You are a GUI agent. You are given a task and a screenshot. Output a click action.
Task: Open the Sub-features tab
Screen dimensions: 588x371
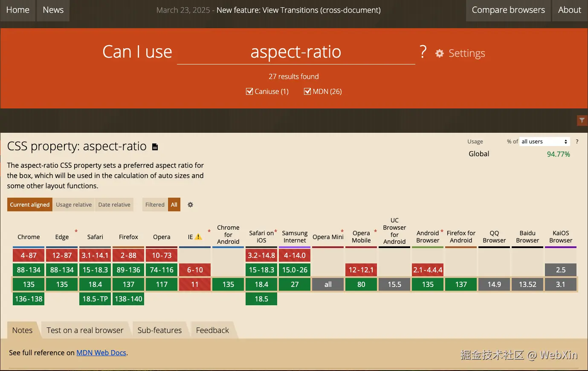159,330
